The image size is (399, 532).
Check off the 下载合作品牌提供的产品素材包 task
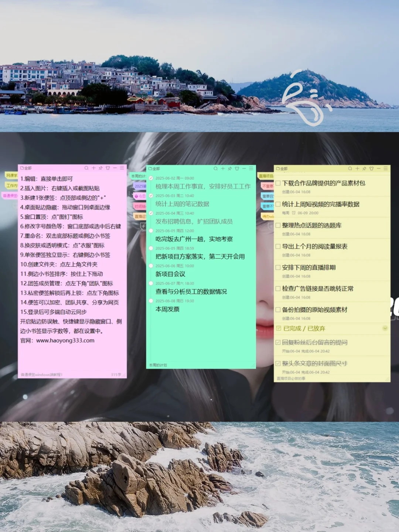pyautogui.click(x=278, y=183)
